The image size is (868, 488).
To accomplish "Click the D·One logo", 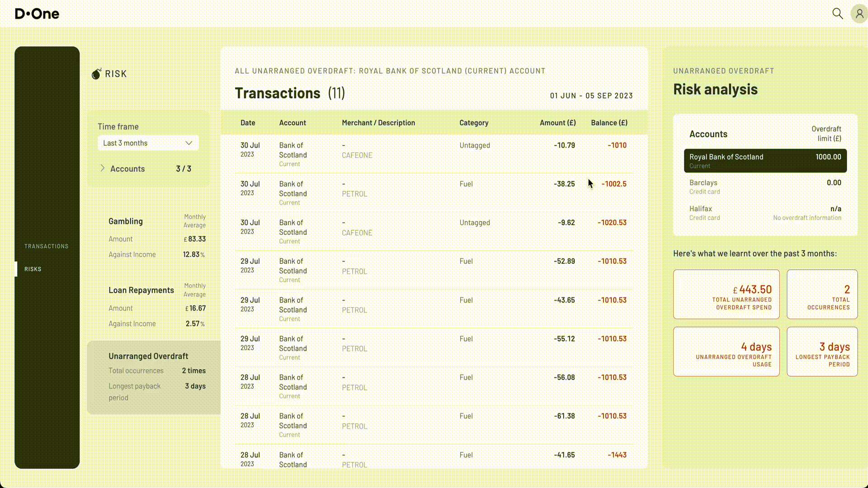I will 37,14.
